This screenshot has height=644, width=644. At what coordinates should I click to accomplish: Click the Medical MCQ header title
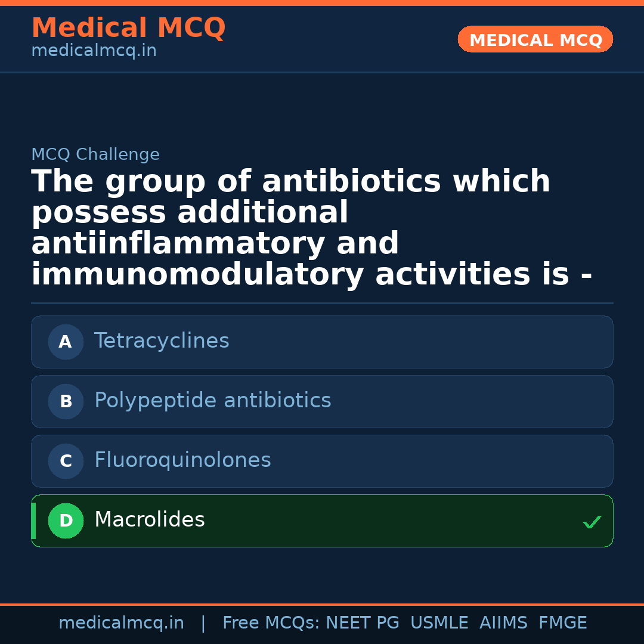(128, 28)
